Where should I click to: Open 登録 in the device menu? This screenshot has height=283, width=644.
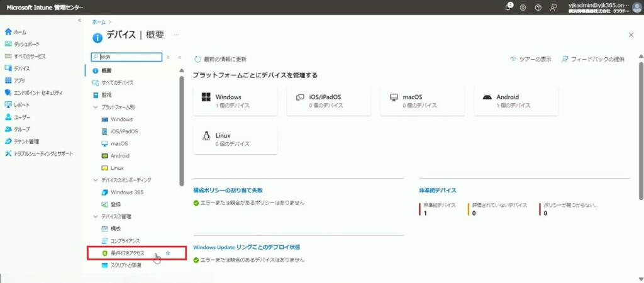pos(111,204)
